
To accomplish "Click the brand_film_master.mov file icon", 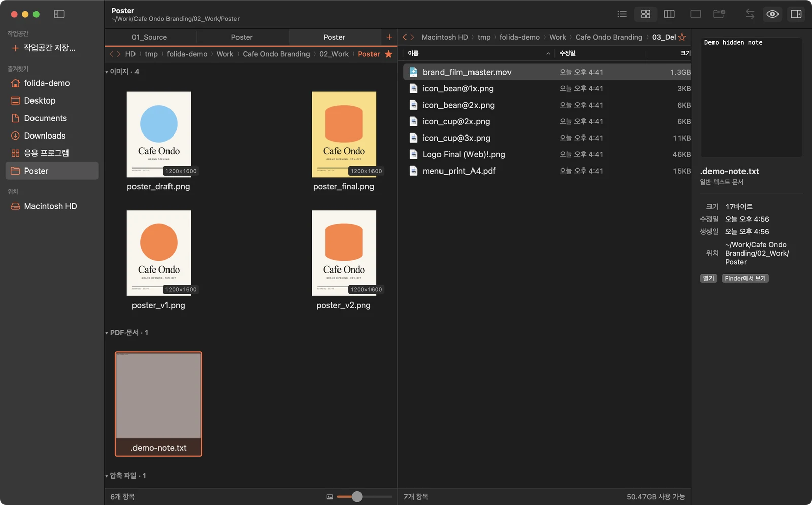I will click(x=414, y=72).
